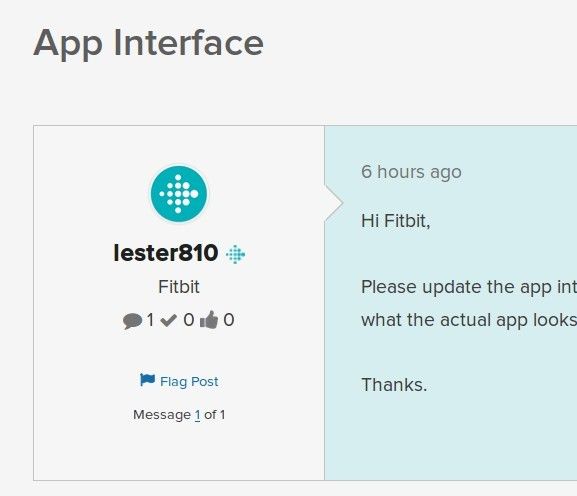
Task: Click the solutions count 0 after checkmark
Action: tap(189, 320)
